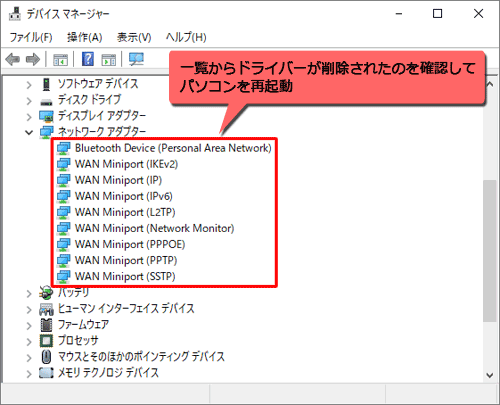Select the WAN Miniport (SSTP) label
The width and height of the screenshot is (500, 405).
[125, 276]
